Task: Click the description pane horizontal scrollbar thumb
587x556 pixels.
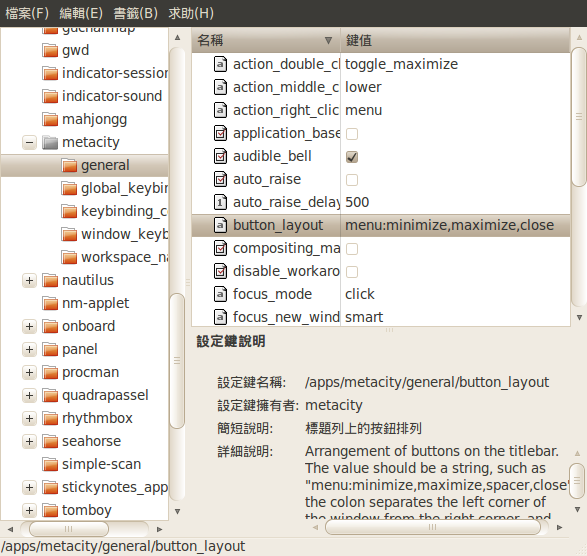Action: pos(433,527)
